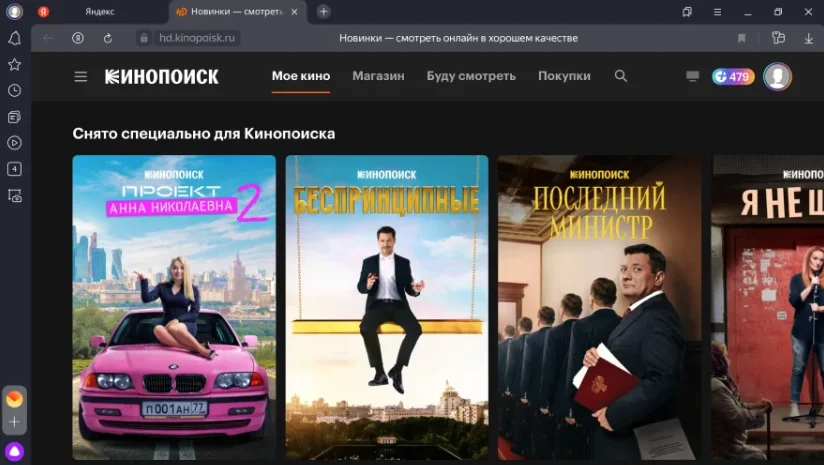Open the Kinopoisk hamburger menu
This screenshot has height=465, width=824.
click(80, 77)
